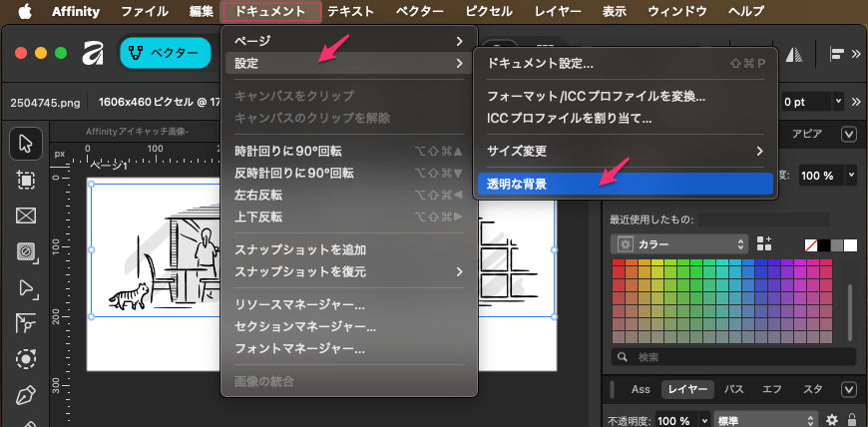Click the flip horizontal toolbar icon
Screen dimensions: 868x427
pos(796,54)
